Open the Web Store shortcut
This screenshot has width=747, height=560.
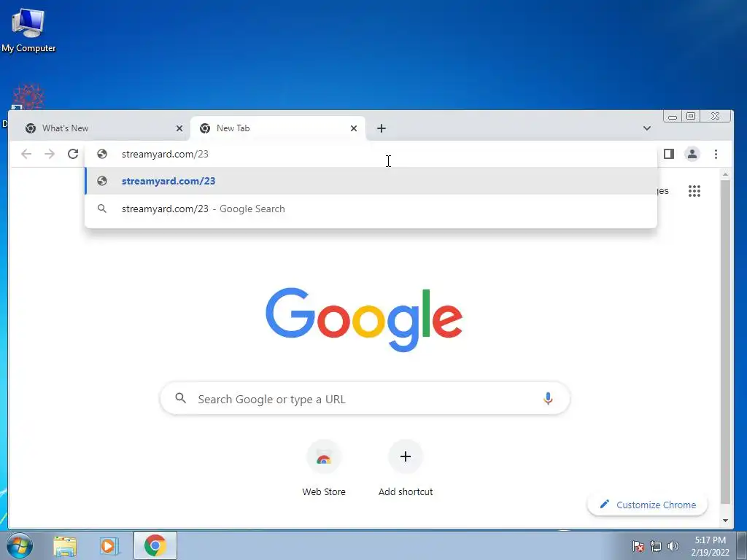324,468
